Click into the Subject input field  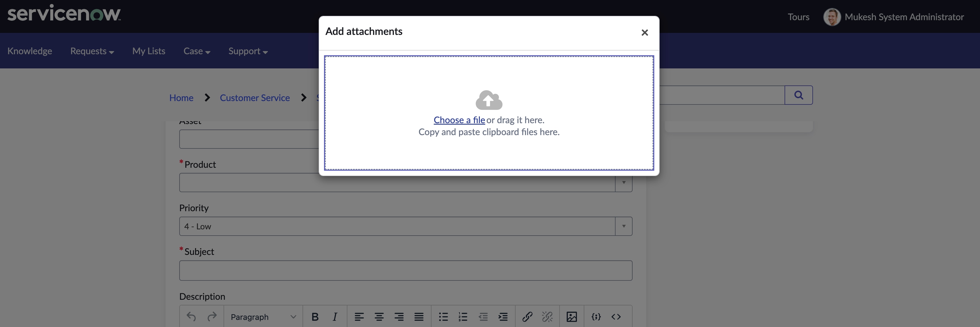pos(406,270)
